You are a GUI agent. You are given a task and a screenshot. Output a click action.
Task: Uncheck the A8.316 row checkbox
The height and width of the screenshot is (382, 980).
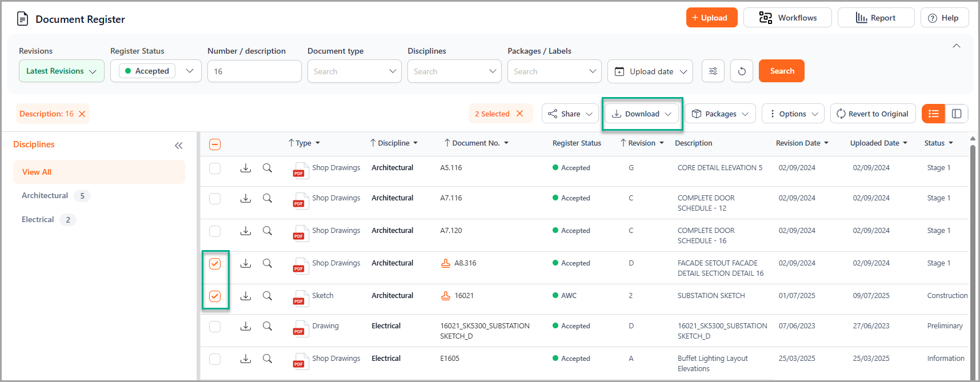215,263
